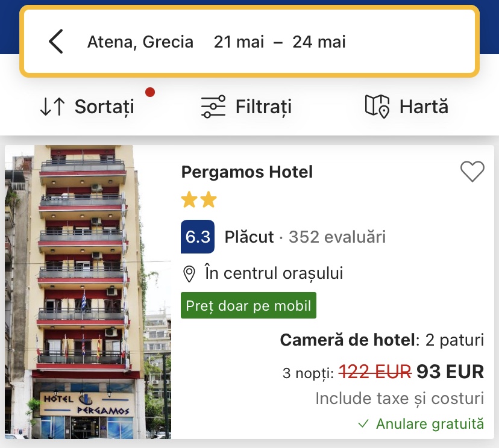Save Pergamos Hotel with the heart icon

click(x=472, y=172)
